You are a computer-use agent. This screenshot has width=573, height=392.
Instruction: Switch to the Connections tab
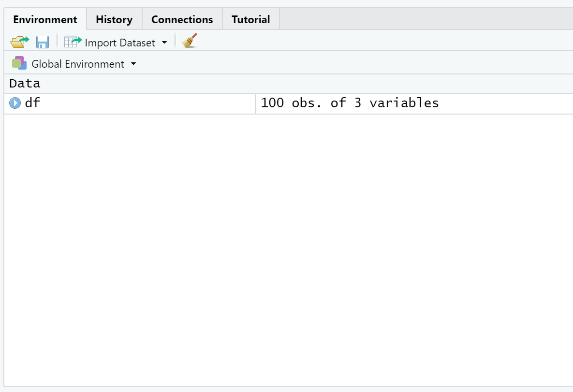[182, 19]
